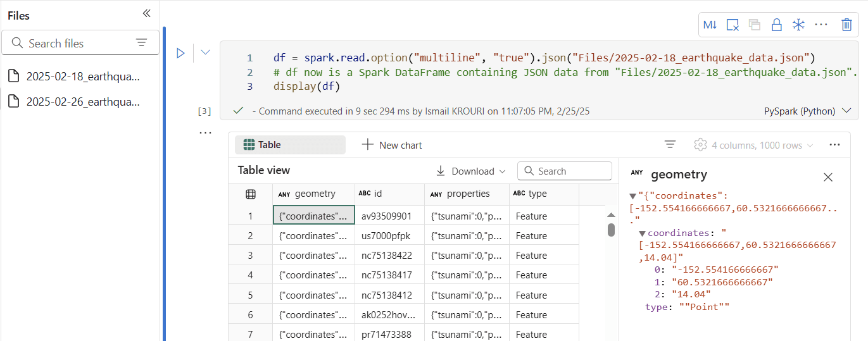
Task: Collapse the root geometry JSON node
Action: (x=632, y=196)
